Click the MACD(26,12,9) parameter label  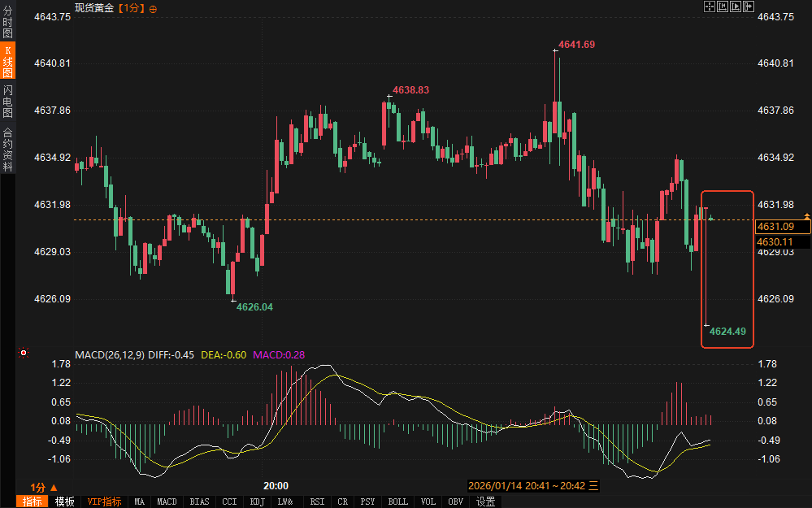pyautogui.click(x=110, y=354)
